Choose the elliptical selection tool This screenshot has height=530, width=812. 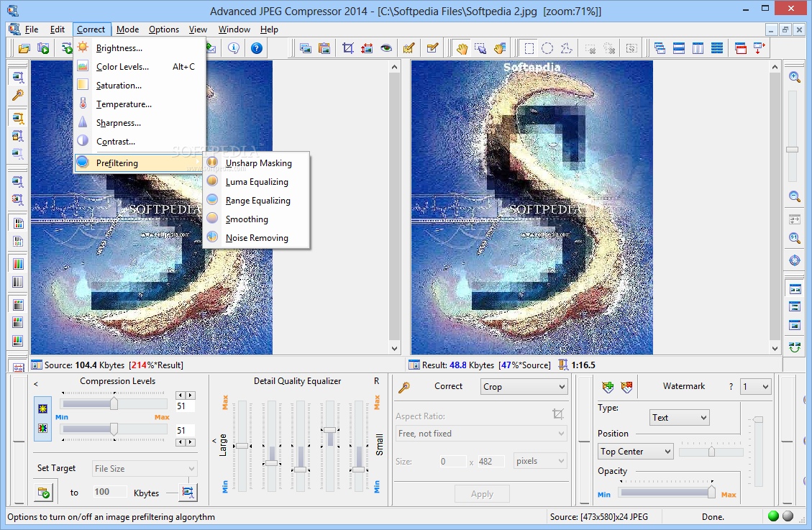[547, 49]
